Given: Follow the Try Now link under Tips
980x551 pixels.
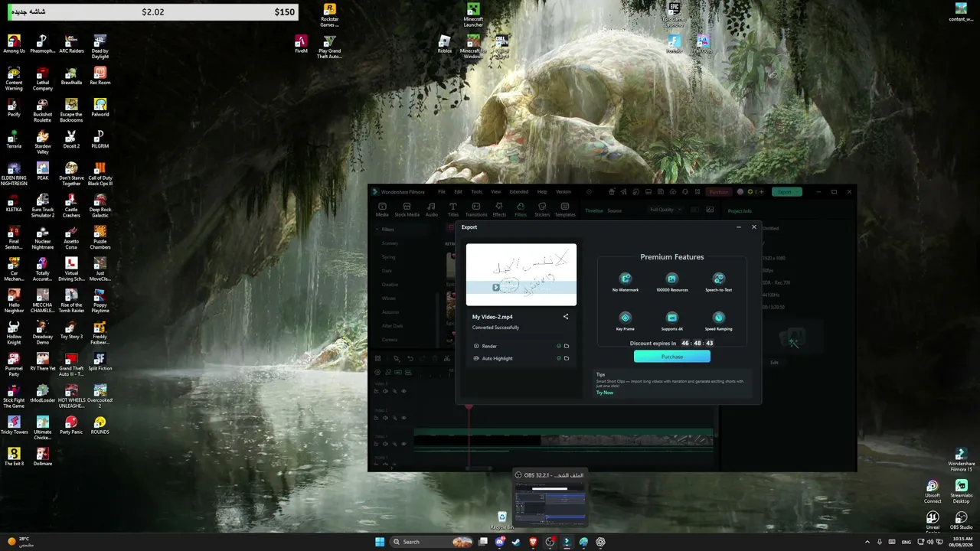Looking at the screenshot, I should tap(605, 393).
